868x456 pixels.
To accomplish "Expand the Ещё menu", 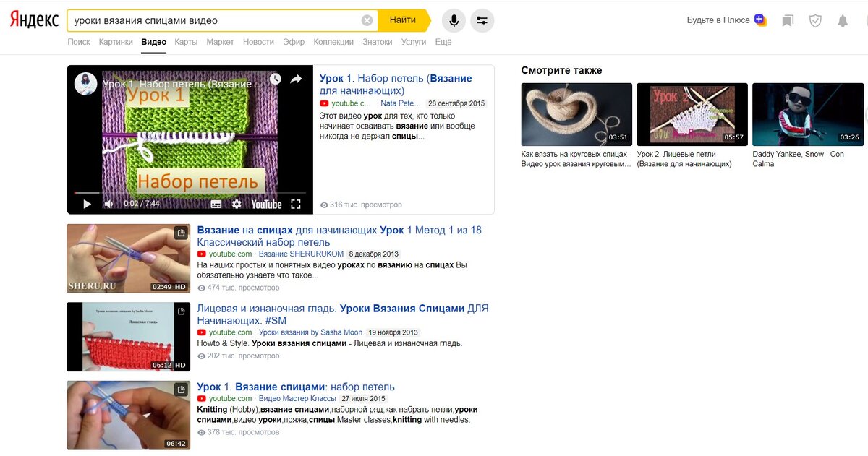I will pos(443,42).
